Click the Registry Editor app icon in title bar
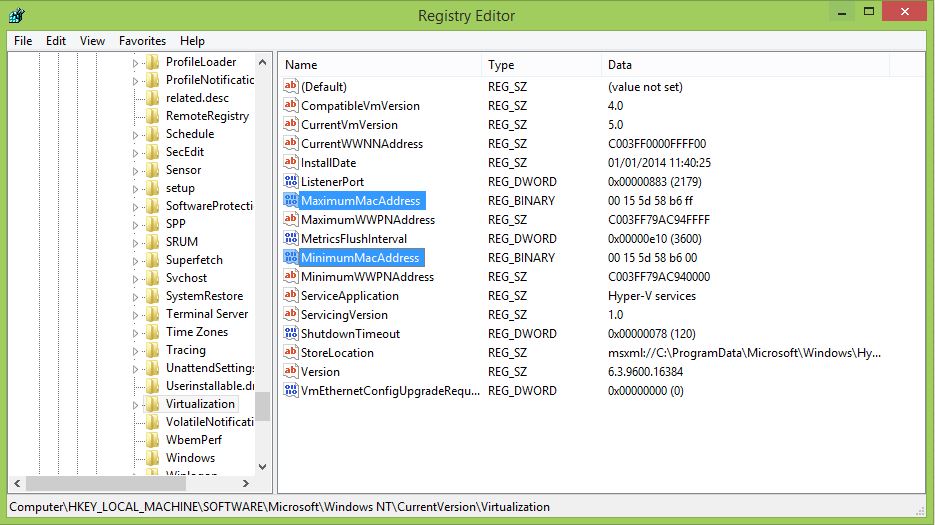 click(17, 15)
